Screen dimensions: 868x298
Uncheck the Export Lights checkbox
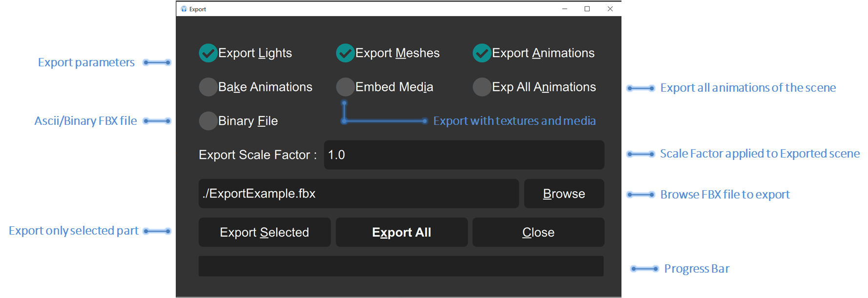click(208, 53)
